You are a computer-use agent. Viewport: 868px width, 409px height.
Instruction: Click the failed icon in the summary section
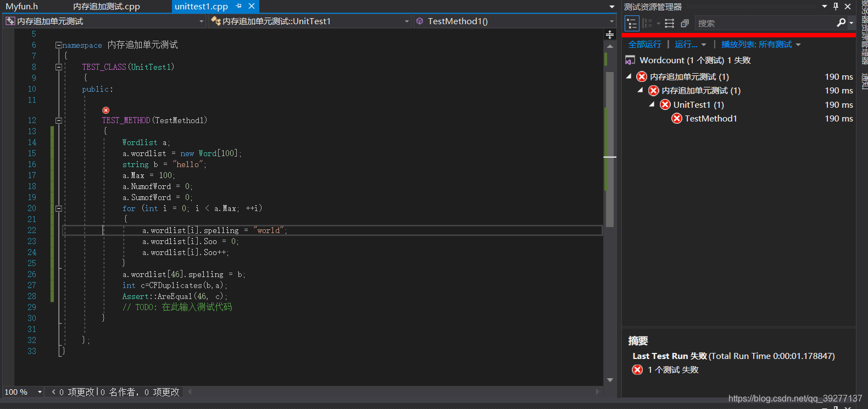(x=637, y=369)
